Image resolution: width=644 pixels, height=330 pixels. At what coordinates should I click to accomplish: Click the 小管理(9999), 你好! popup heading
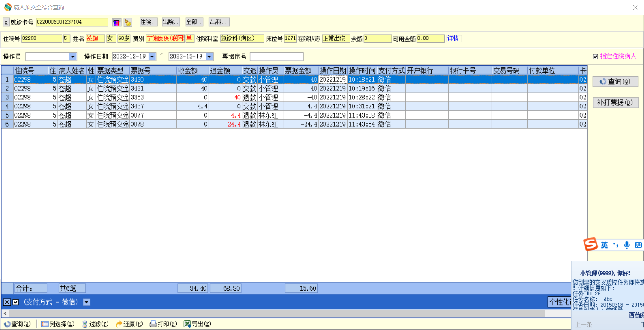point(605,273)
